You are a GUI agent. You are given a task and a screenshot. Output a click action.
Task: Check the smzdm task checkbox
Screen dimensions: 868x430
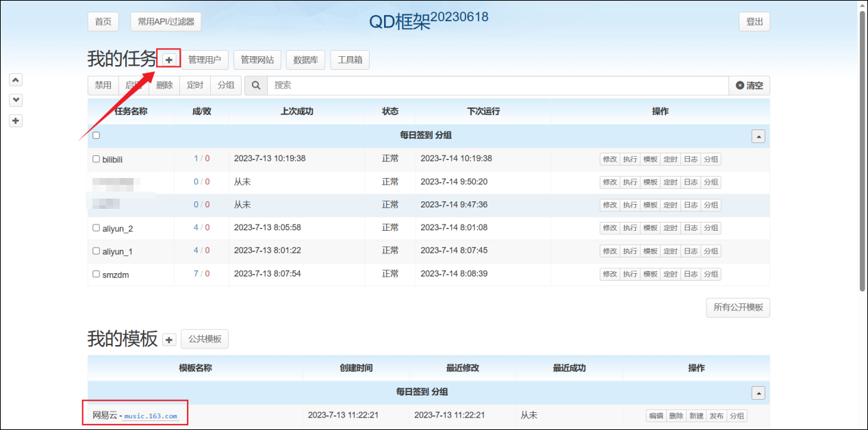click(97, 274)
